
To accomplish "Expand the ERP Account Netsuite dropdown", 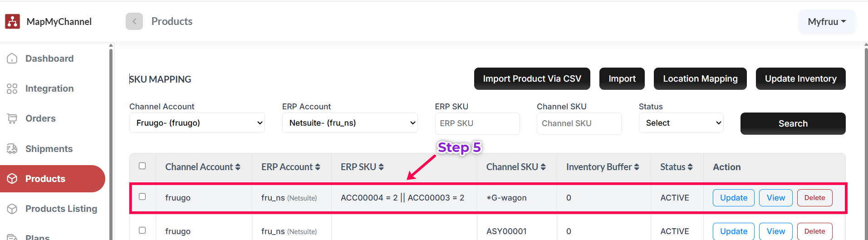I will coord(350,123).
